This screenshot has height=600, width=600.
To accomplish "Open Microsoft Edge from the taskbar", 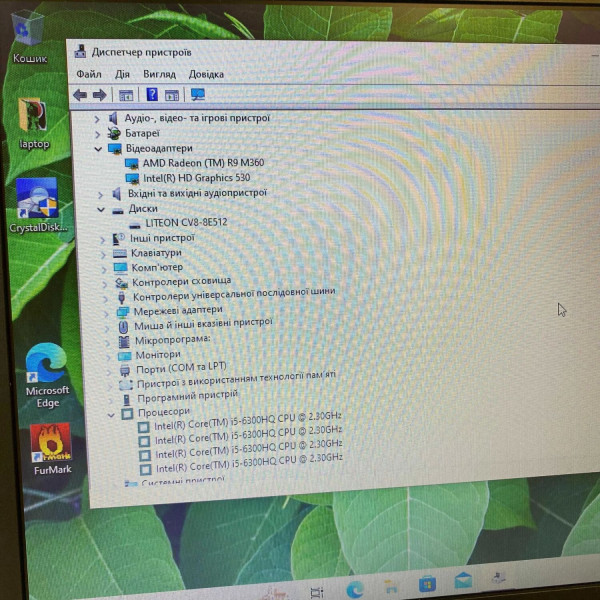I will tap(355, 589).
